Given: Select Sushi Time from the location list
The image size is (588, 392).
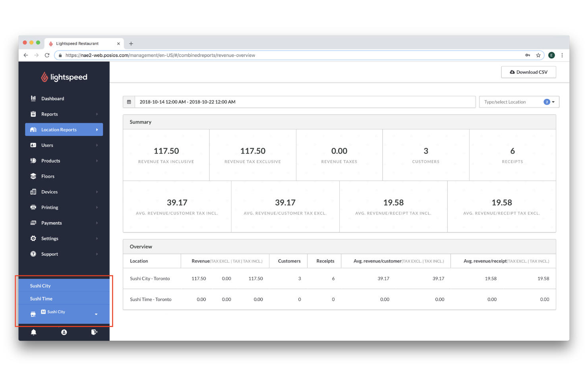Looking at the screenshot, I should [x=41, y=299].
